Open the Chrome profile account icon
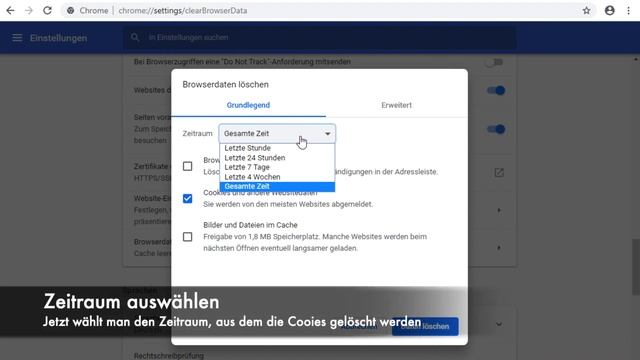The image size is (640, 360). point(609,11)
